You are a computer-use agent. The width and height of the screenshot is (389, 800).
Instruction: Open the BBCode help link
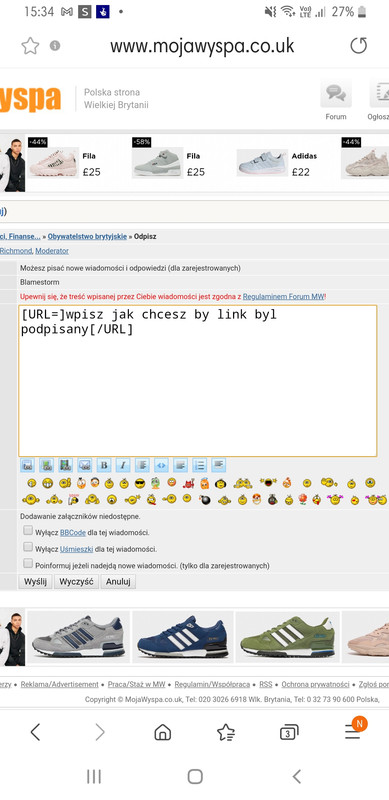click(x=72, y=532)
